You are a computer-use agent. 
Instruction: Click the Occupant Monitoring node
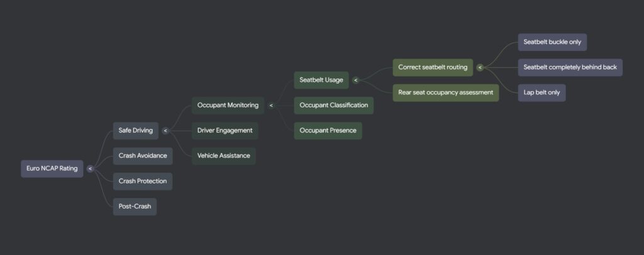[228, 106]
